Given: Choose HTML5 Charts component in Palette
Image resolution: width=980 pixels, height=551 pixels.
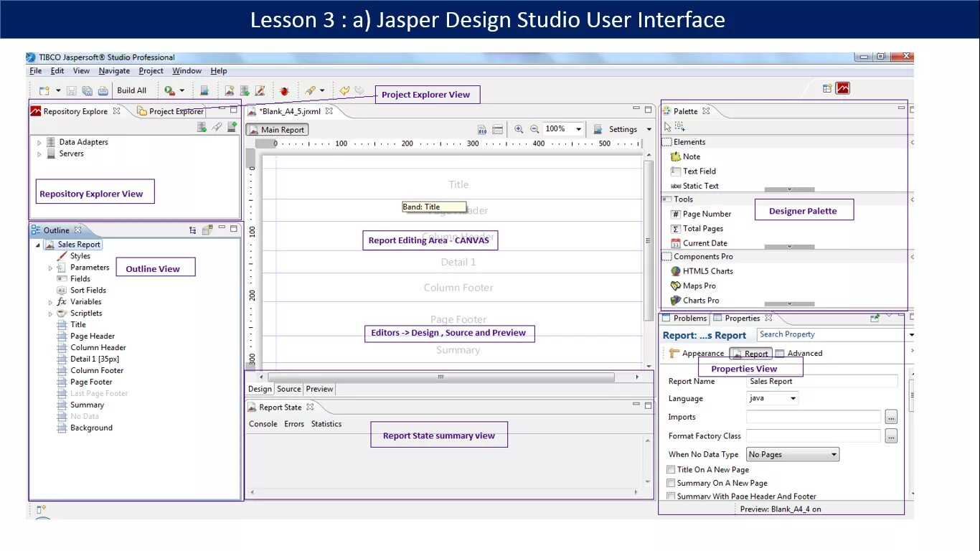Looking at the screenshot, I should [x=702, y=271].
